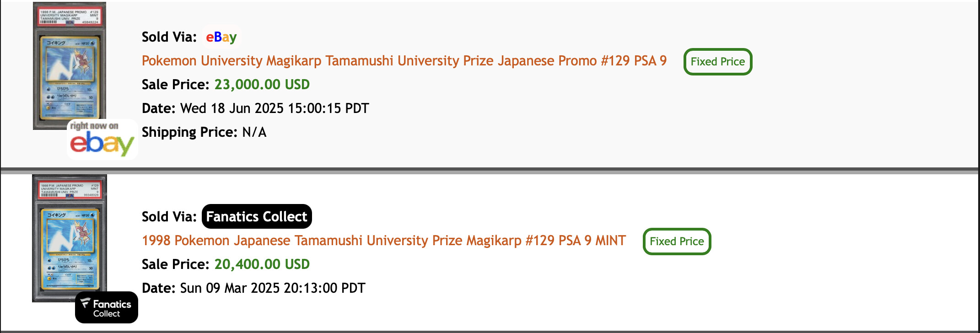Select the 20,400.00 USD sale price
This screenshot has width=980, height=333.
[x=262, y=264]
